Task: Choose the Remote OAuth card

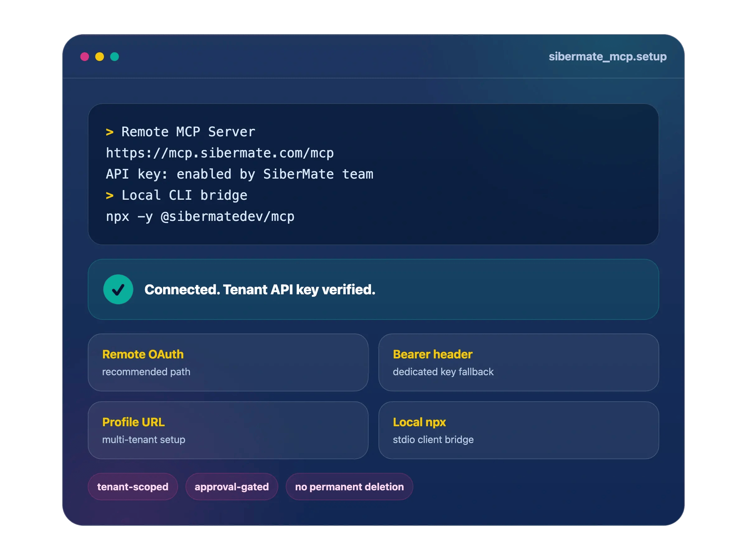Action: click(228, 362)
